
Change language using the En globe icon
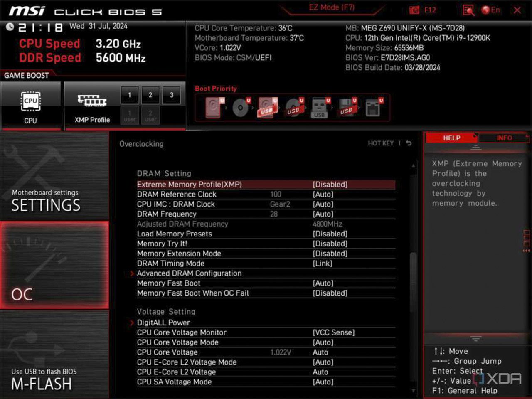(490, 10)
